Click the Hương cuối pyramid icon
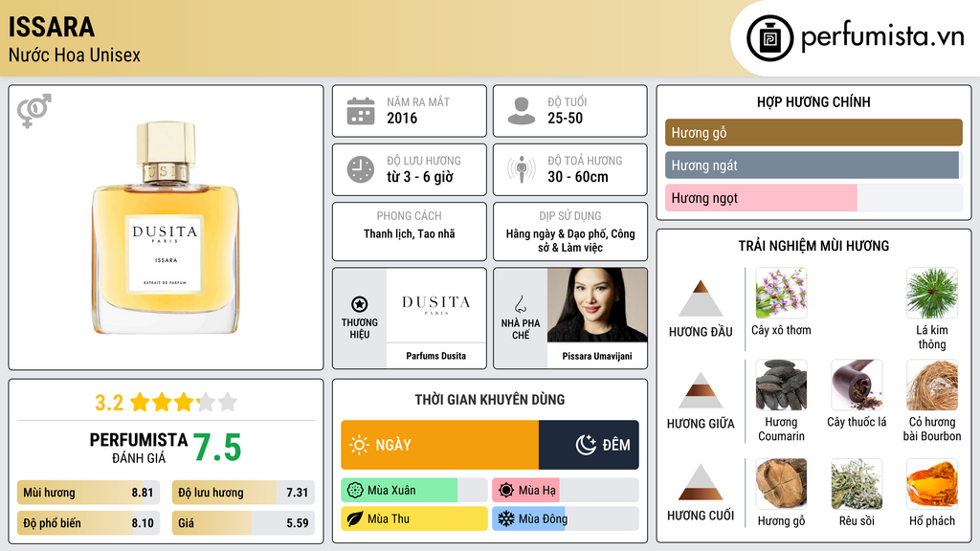 [x=701, y=482]
